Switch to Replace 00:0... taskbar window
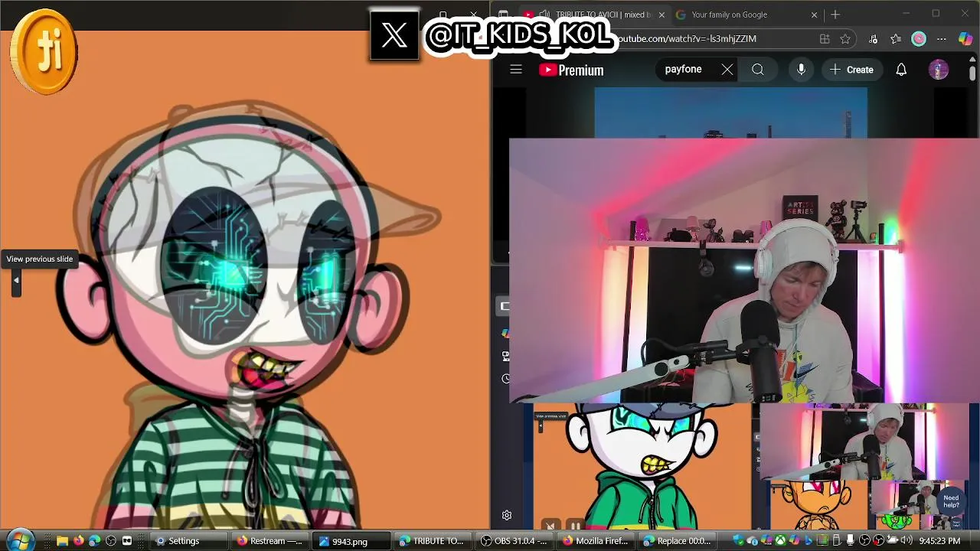The width and height of the screenshot is (980, 551). [678, 541]
